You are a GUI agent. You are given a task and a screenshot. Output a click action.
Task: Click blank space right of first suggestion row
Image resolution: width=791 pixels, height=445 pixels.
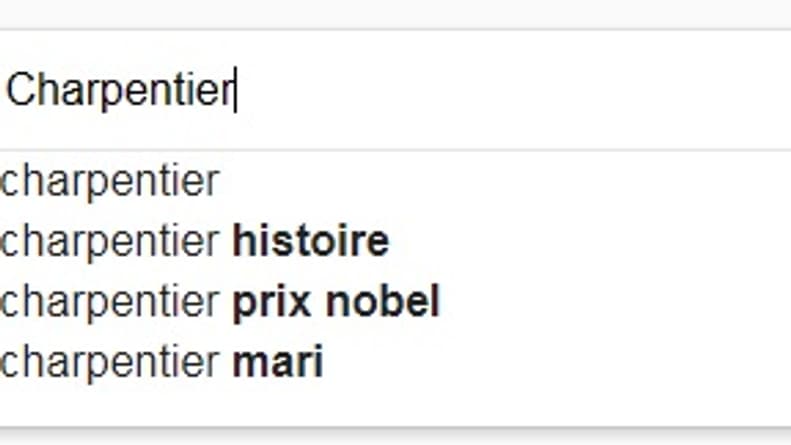504,181
